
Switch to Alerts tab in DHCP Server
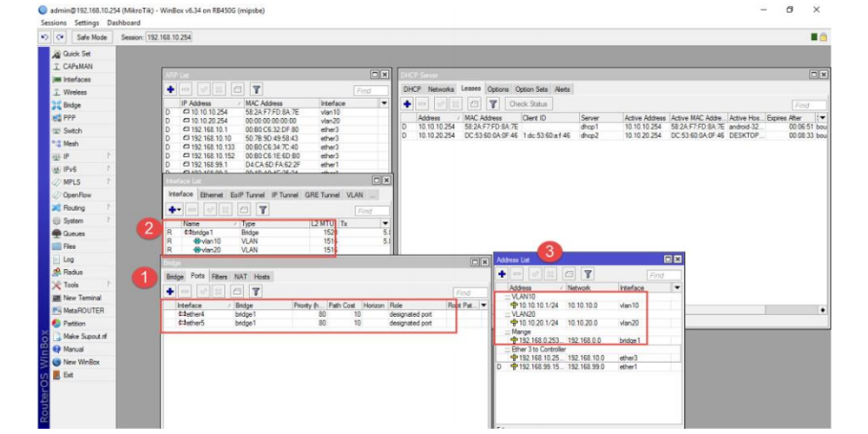[x=562, y=89]
